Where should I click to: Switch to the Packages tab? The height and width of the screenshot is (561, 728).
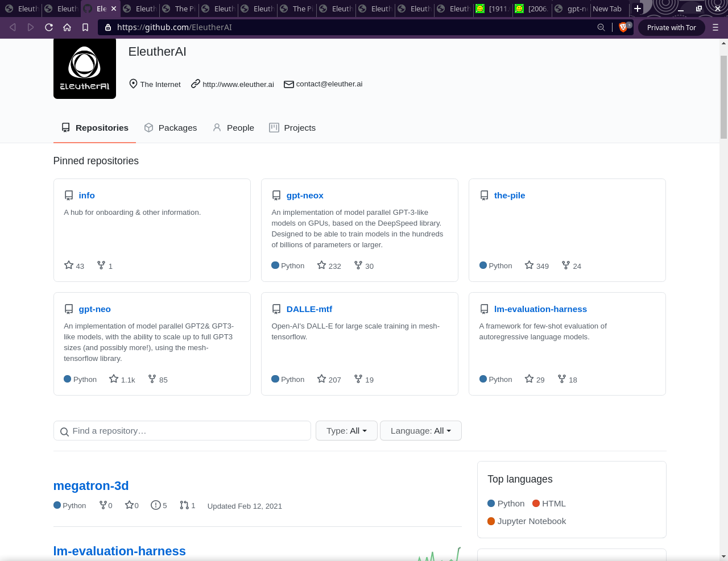coord(171,128)
